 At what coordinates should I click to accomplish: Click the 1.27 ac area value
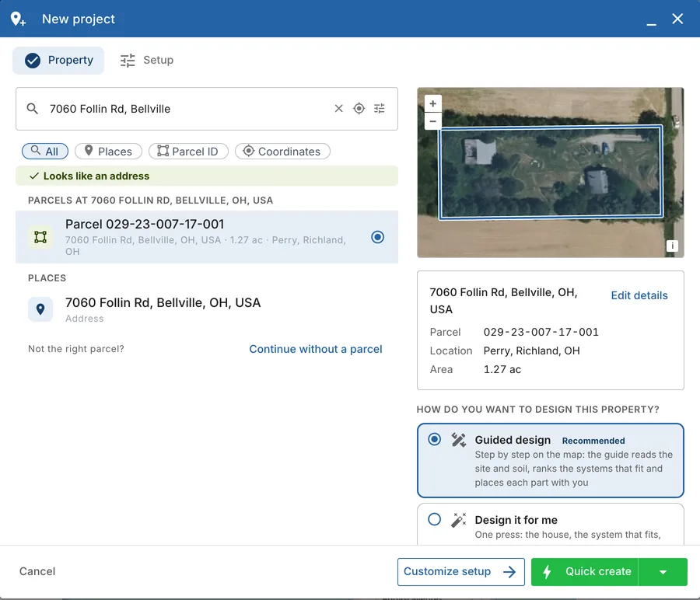(x=502, y=369)
